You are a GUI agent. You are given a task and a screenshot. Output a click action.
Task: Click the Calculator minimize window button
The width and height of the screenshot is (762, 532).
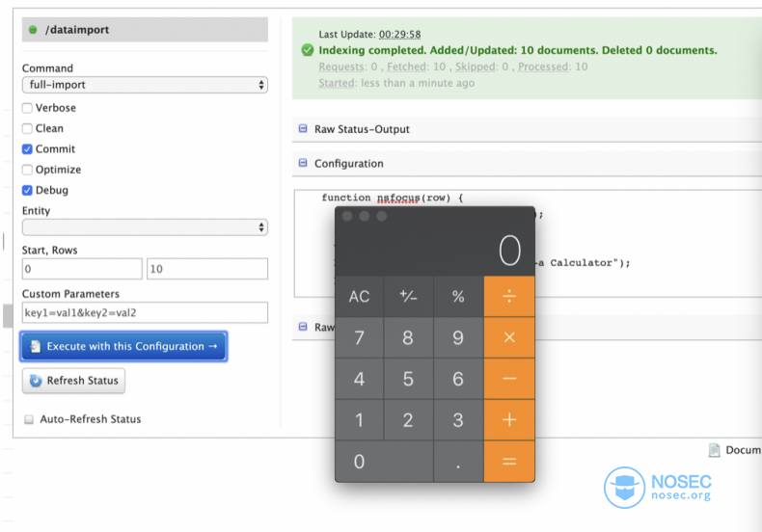point(365,216)
